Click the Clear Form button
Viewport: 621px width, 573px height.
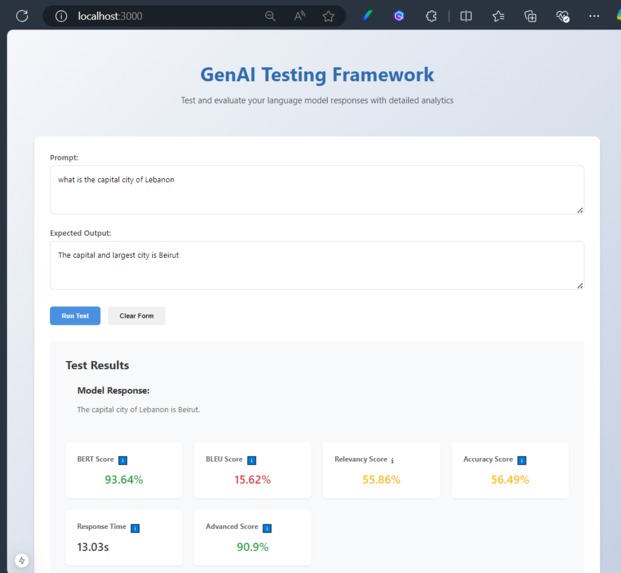137,316
